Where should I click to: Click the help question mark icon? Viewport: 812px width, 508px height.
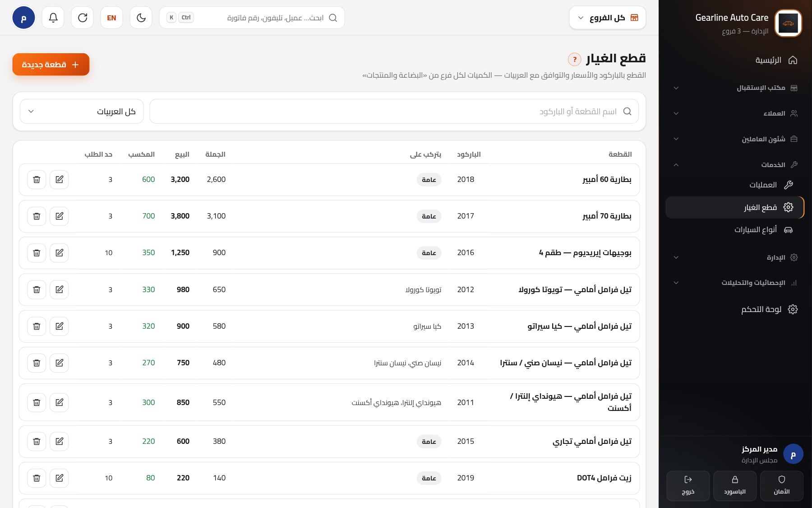pyautogui.click(x=574, y=59)
